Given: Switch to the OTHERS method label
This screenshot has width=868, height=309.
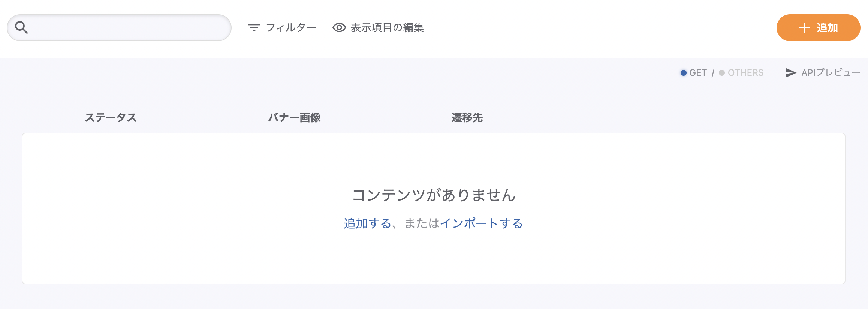Looking at the screenshot, I should 745,73.
